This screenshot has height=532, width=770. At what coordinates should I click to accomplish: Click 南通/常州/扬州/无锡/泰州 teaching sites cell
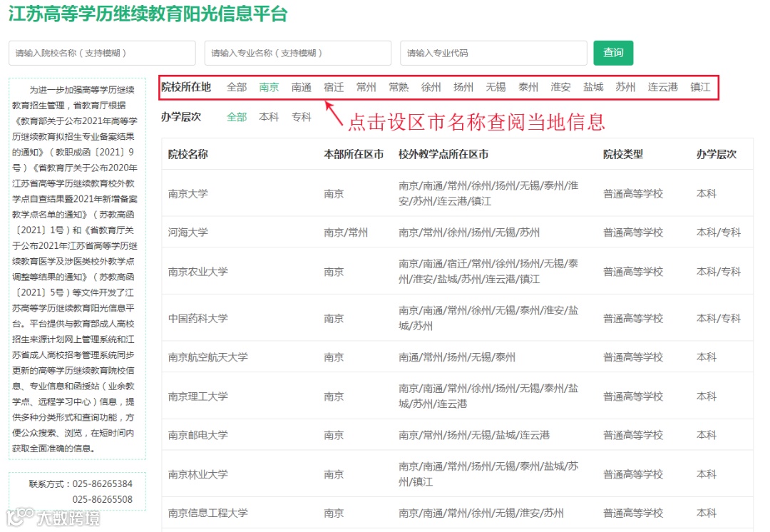click(457, 357)
